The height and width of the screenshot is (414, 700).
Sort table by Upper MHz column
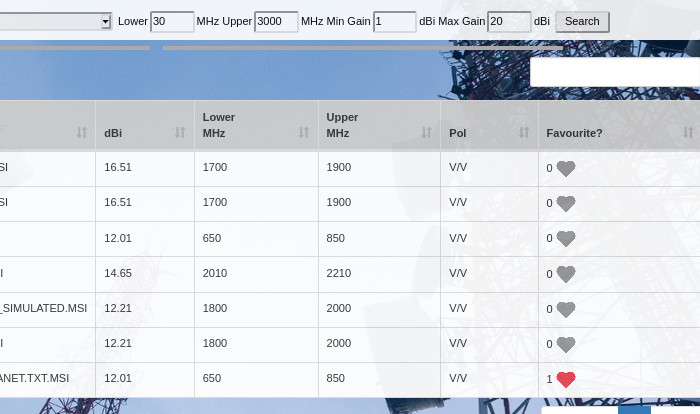[x=426, y=132]
